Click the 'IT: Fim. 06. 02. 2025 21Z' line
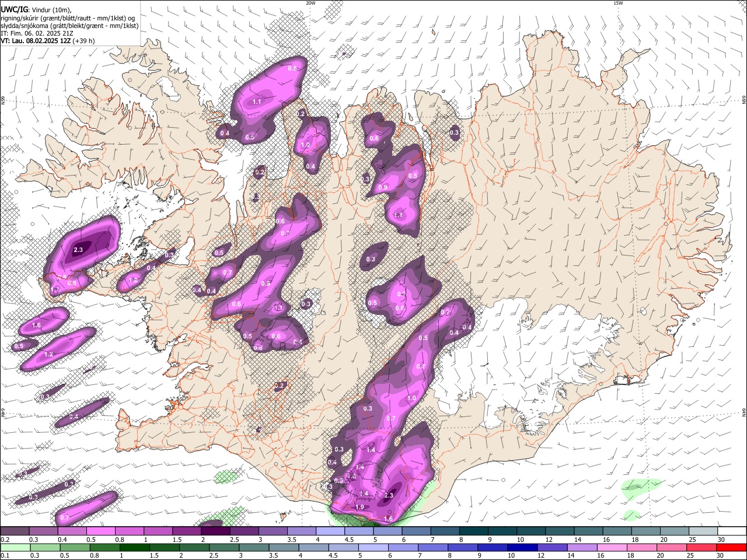 pyautogui.click(x=37, y=33)
